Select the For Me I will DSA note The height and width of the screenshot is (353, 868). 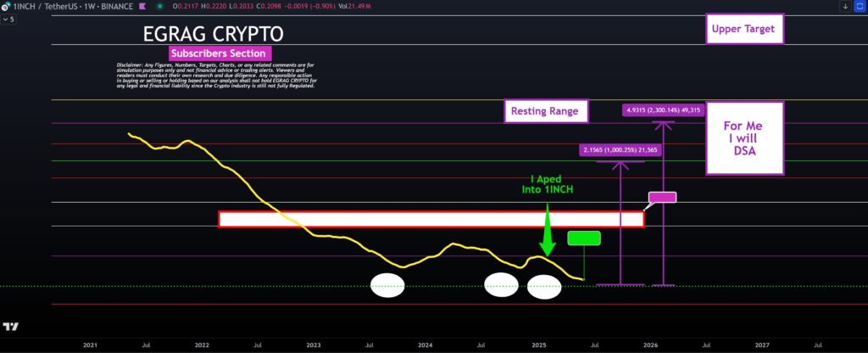tap(744, 138)
